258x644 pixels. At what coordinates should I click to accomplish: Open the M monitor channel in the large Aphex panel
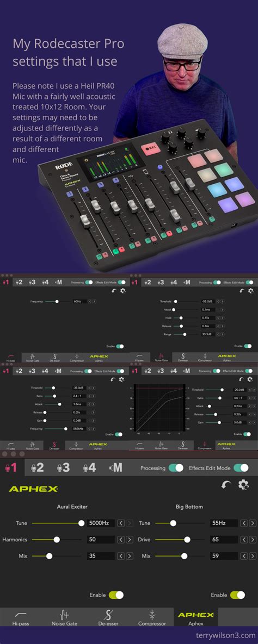coord(115,467)
